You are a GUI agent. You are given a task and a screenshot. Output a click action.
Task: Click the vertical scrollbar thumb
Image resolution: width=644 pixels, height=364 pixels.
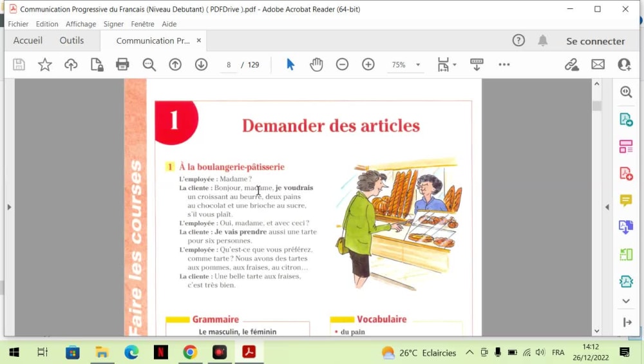597,105
